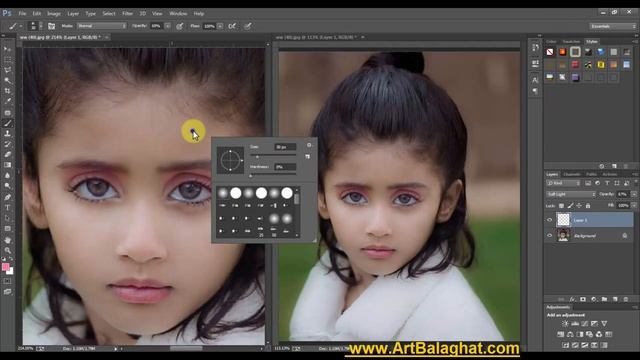This screenshot has height=360, width=640.
Task: Toggle the Brush panel from the options bar
Action: click(x=51, y=26)
